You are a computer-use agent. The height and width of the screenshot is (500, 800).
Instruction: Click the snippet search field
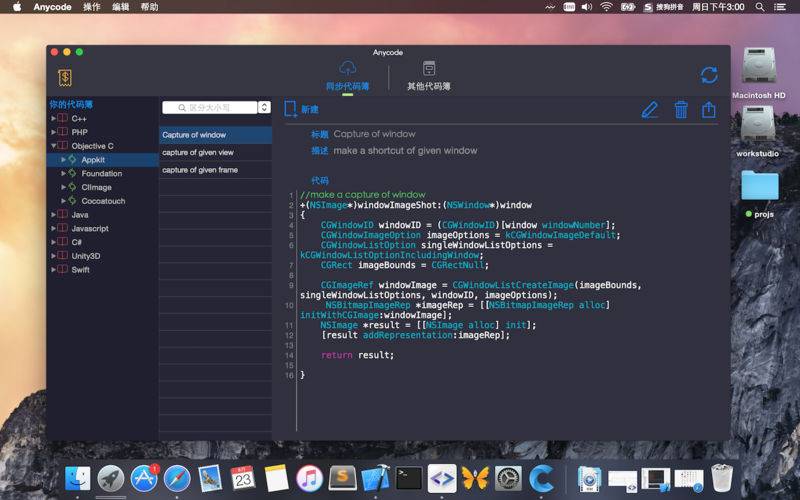click(x=210, y=108)
